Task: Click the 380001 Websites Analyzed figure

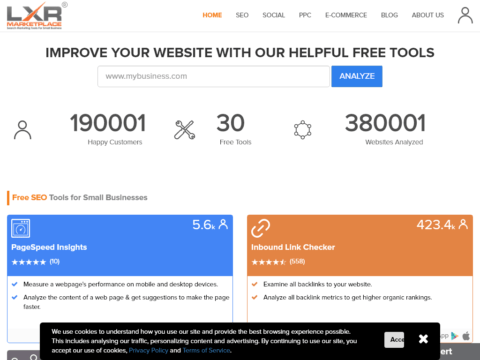Action: (x=385, y=123)
